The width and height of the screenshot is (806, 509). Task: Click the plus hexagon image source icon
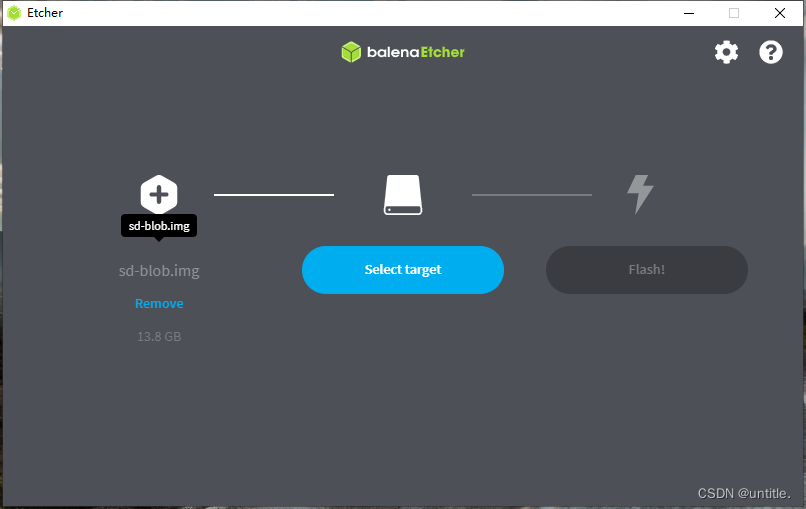pyautogui.click(x=159, y=194)
